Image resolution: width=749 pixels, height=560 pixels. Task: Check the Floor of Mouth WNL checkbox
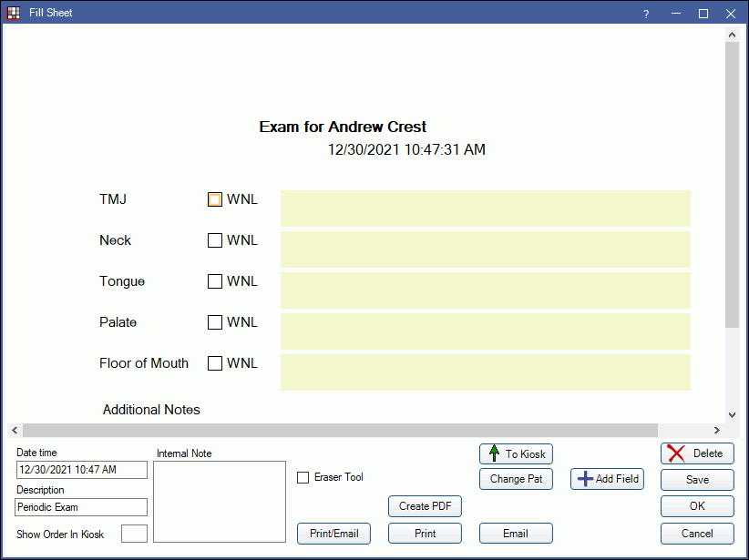coord(214,363)
